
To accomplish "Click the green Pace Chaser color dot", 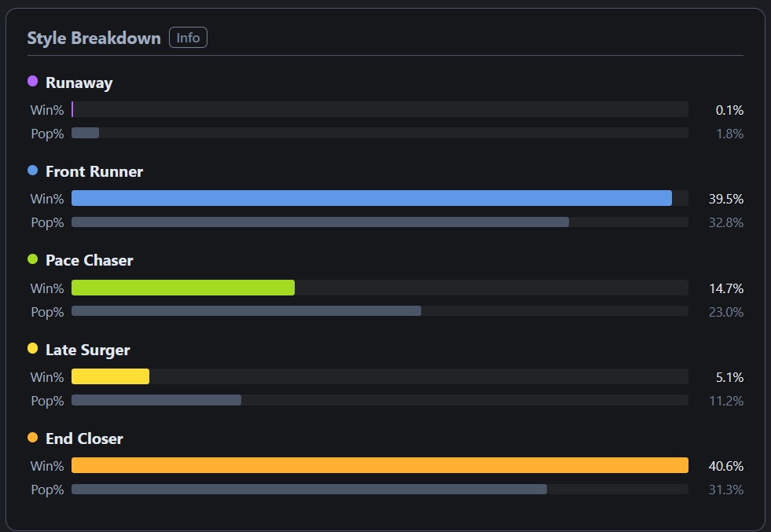I will pyautogui.click(x=32, y=259).
